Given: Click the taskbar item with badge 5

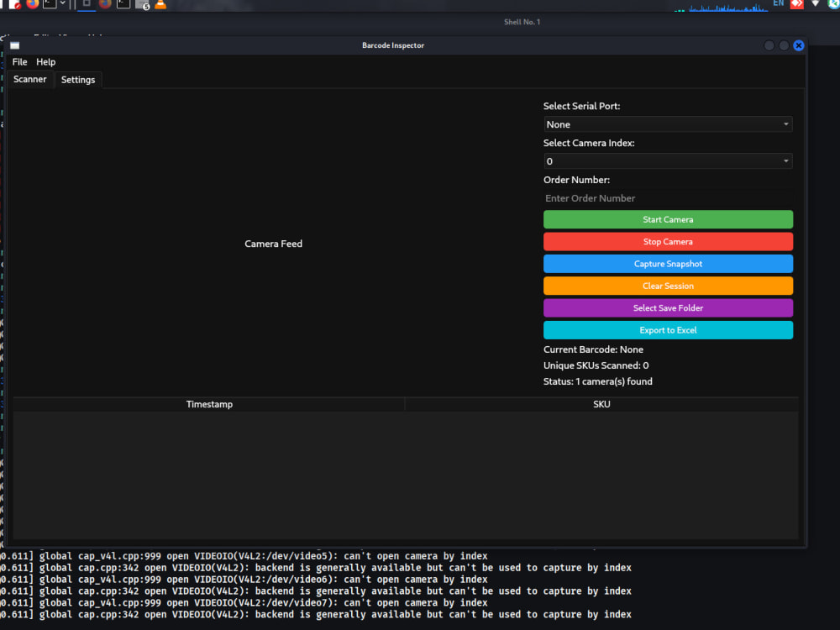Looking at the screenshot, I should (x=143, y=5).
